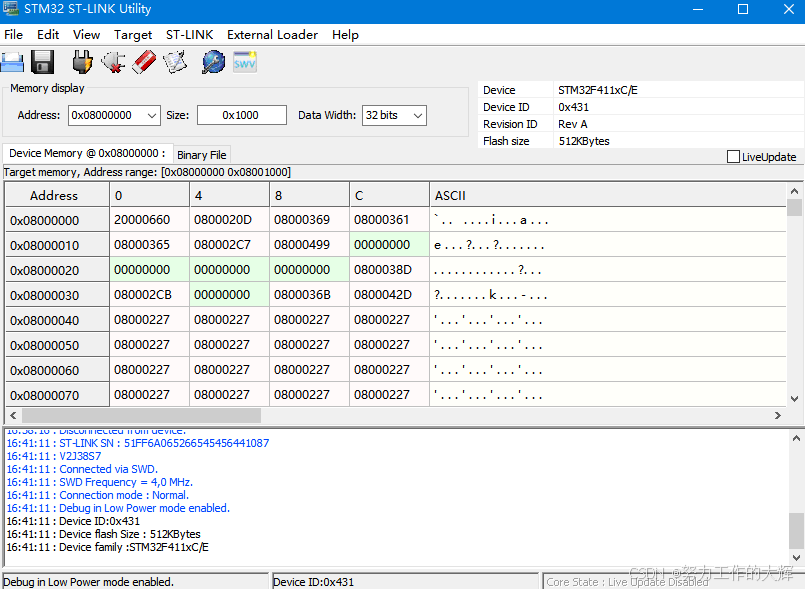Viewport: 805px width, 589px height.
Task: Select memory cell 080002CB
Action: click(x=149, y=295)
